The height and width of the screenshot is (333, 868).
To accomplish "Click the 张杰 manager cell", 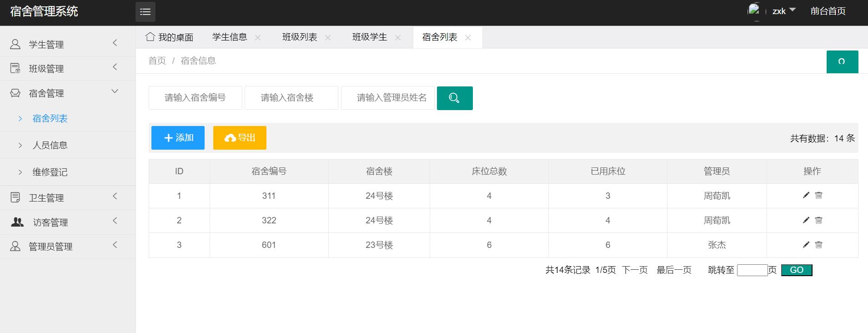I will [717, 245].
